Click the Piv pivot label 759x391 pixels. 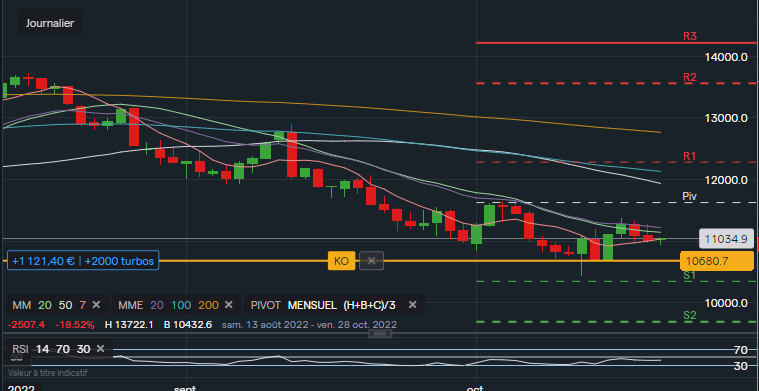689,196
